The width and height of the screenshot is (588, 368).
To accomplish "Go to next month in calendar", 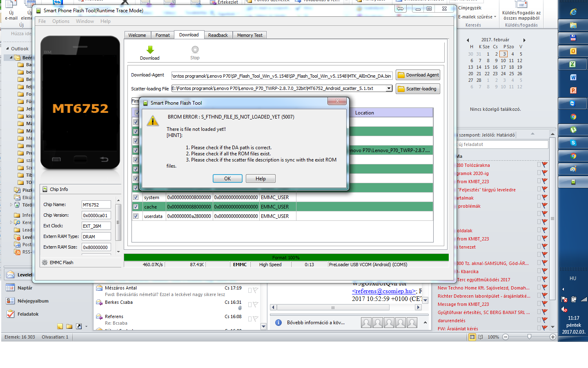I will click(x=524, y=40).
